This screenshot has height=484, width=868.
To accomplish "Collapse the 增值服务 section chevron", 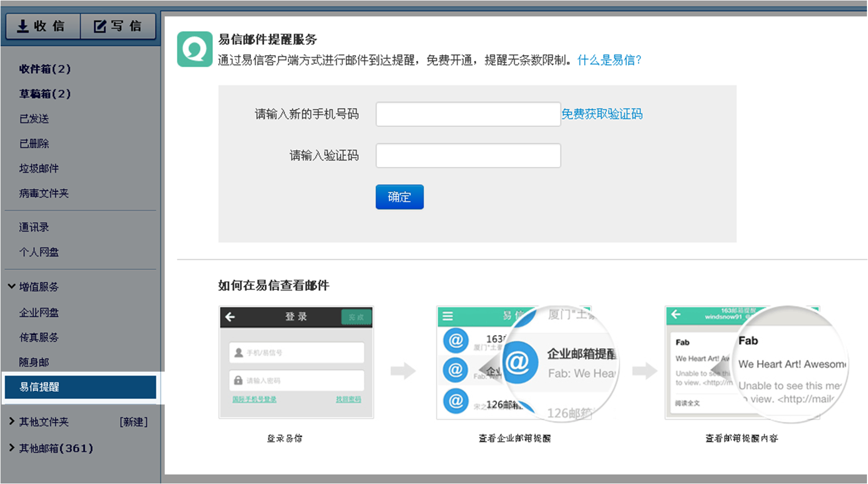I will (x=12, y=286).
